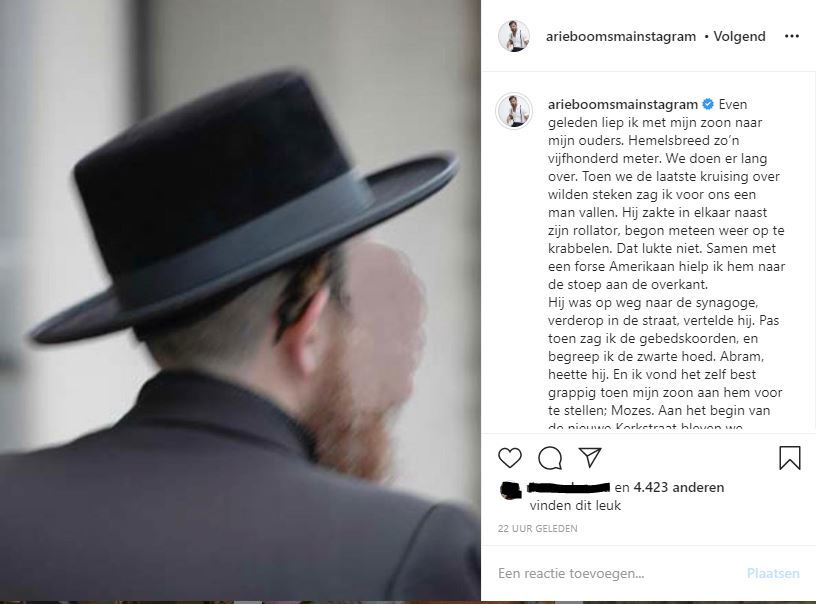Focus the Een reactie toevoegen comment field
Viewport: 816px width, 604px height.
[616, 573]
